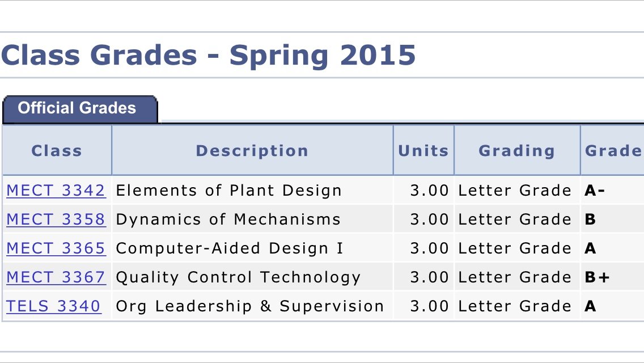Click the Grade column header
The height and width of the screenshot is (363, 644).
[x=612, y=150]
